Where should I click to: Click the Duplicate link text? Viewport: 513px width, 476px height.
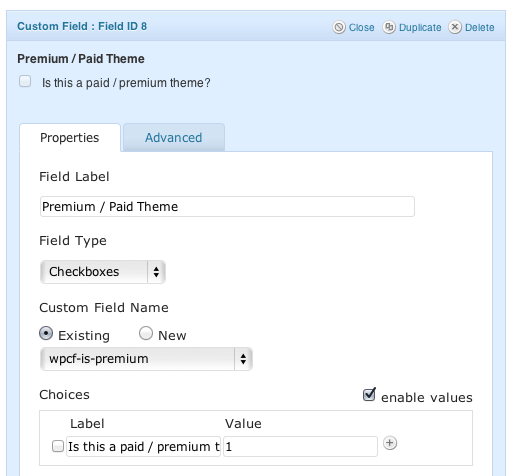point(420,27)
